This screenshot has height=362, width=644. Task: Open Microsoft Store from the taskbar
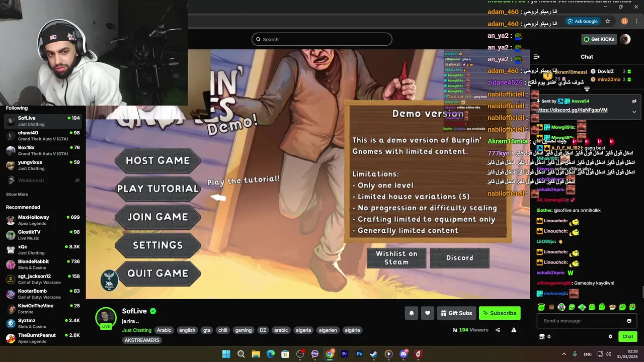(x=285, y=354)
